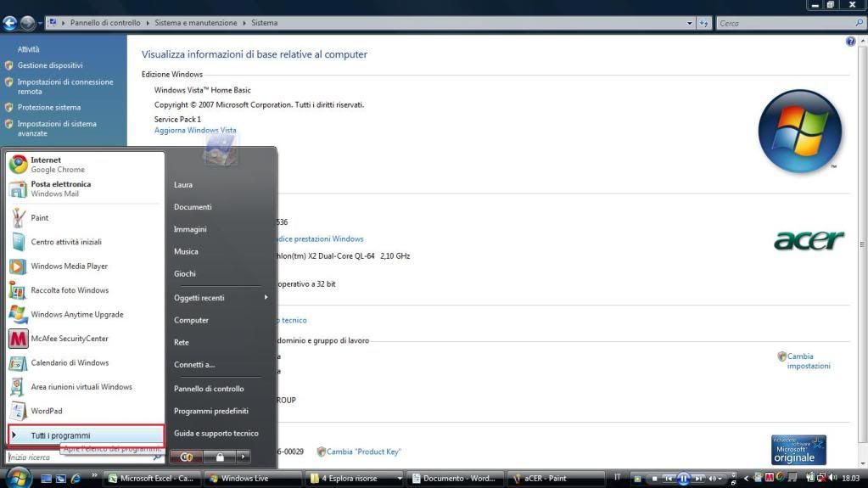The width and height of the screenshot is (868, 488).
Task: Click the McAfee tray icon
Action: tap(770, 478)
